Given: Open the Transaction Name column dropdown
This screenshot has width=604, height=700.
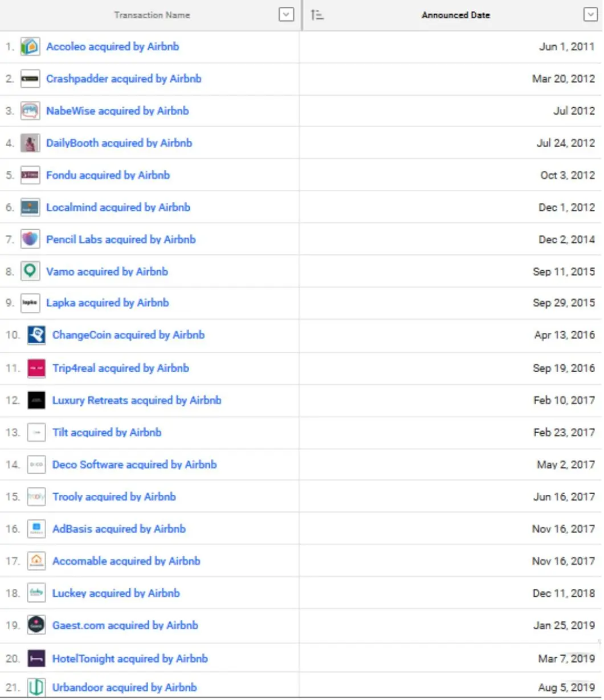Looking at the screenshot, I should click(287, 15).
